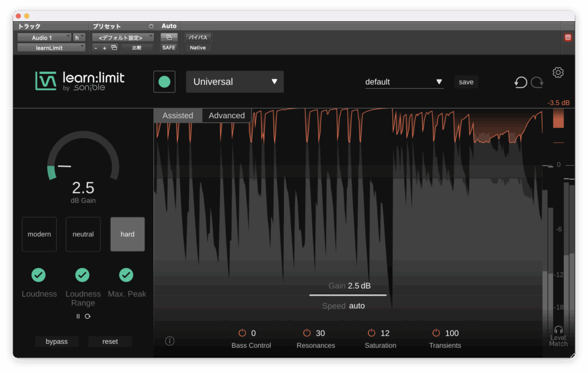Select the modern limiting style
The width and height of the screenshot is (588, 373).
pos(40,234)
